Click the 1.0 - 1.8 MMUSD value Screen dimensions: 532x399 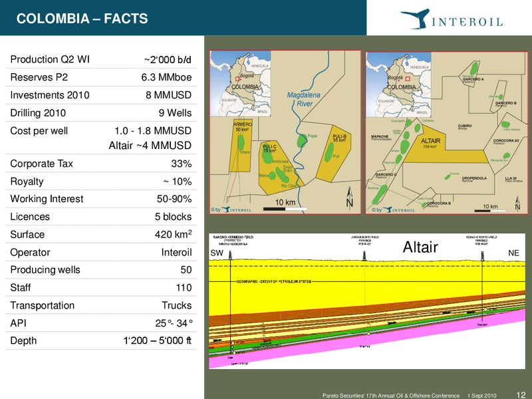(153, 130)
